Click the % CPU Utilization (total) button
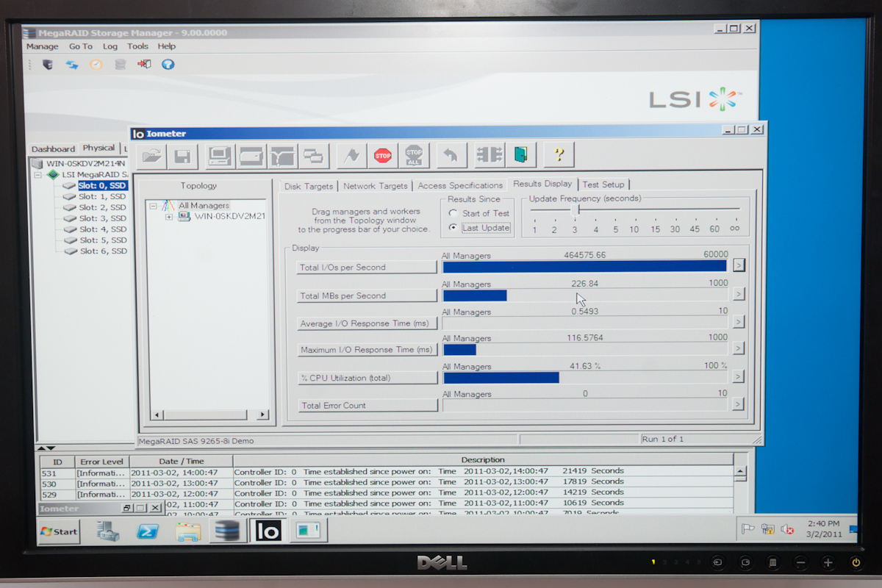Image resolution: width=882 pixels, height=588 pixels. [x=367, y=378]
